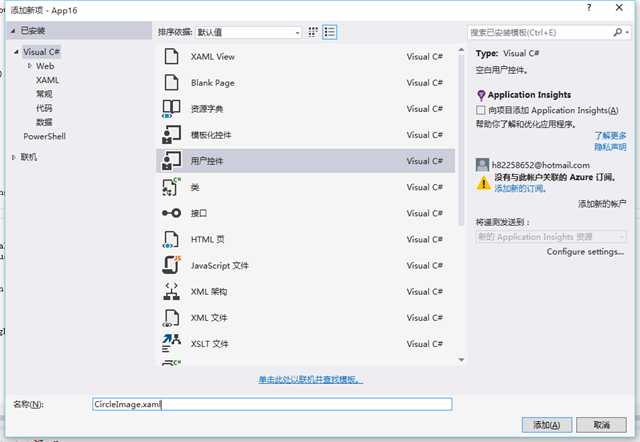Click the HTML 页 template icon
This screenshot has width=640, height=442.
coord(171,239)
